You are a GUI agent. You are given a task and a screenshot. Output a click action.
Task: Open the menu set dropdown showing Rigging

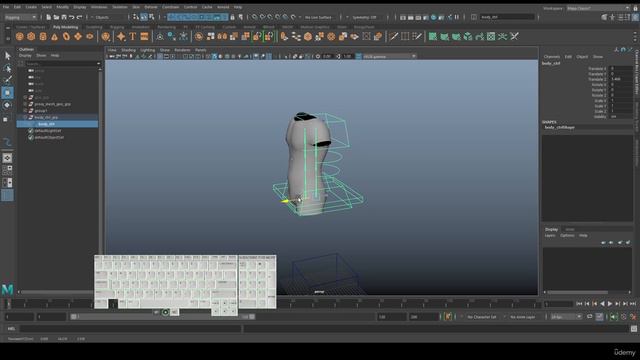(20, 17)
